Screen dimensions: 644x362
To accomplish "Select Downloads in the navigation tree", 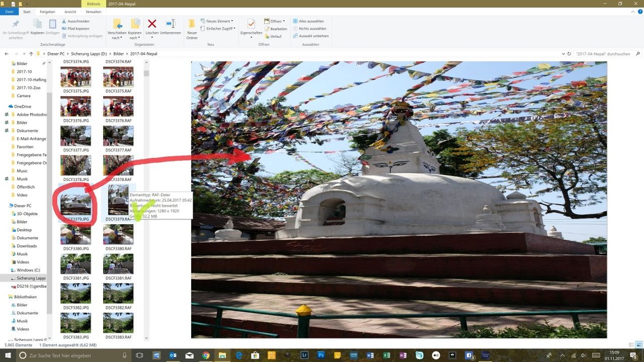I will (27, 246).
